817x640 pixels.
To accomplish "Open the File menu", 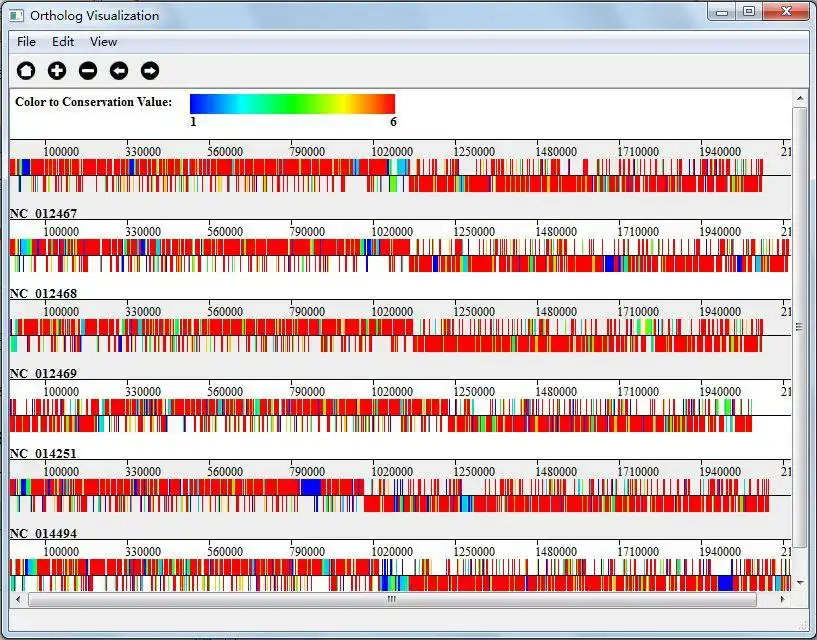I will coord(26,42).
